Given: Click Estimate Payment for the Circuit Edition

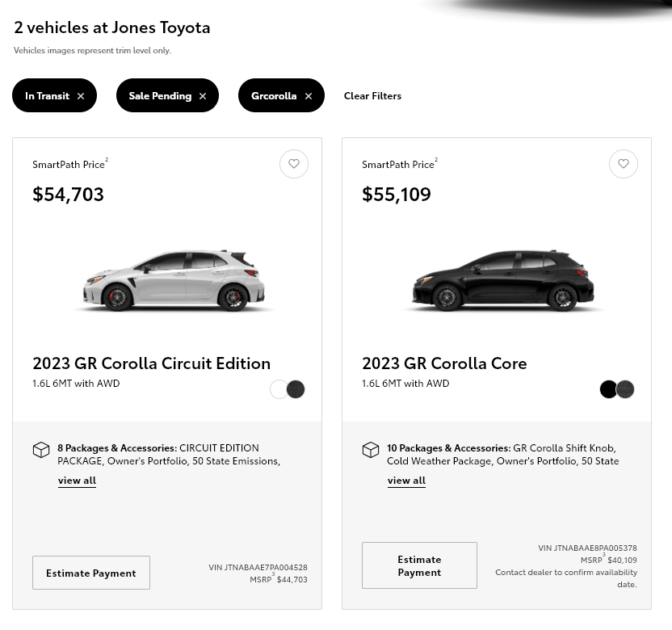Looking at the screenshot, I should pos(90,573).
